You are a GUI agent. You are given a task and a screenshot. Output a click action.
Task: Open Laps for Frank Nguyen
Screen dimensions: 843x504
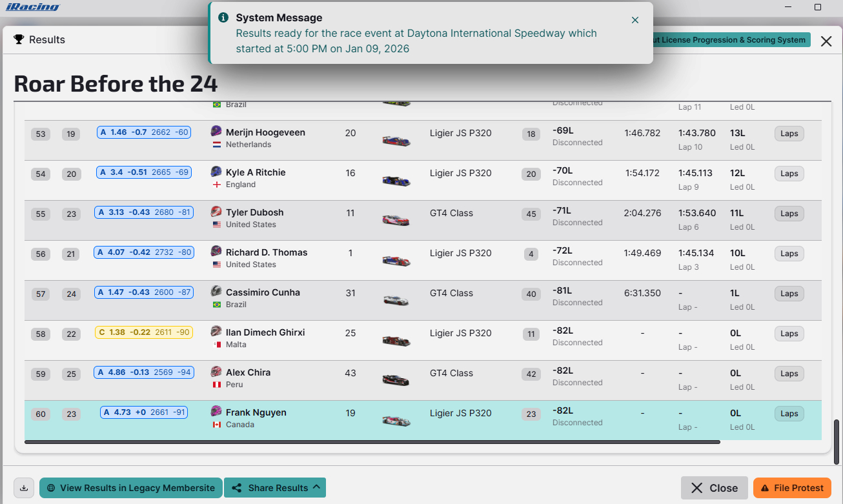pyautogui.click(x=789, y=414)
